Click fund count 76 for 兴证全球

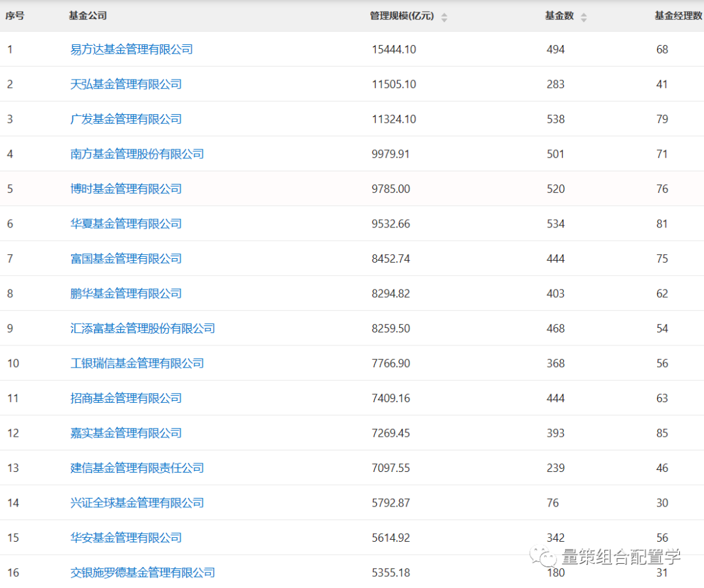click(553, 503)
